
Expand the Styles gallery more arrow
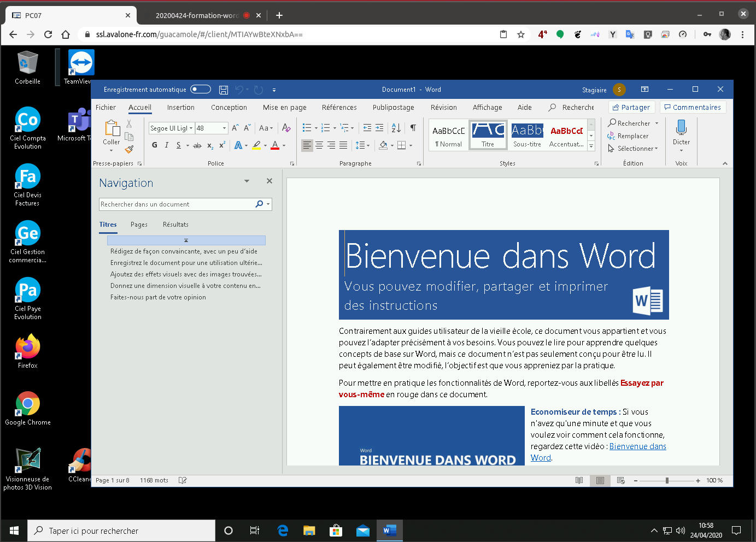coord(591,146)
